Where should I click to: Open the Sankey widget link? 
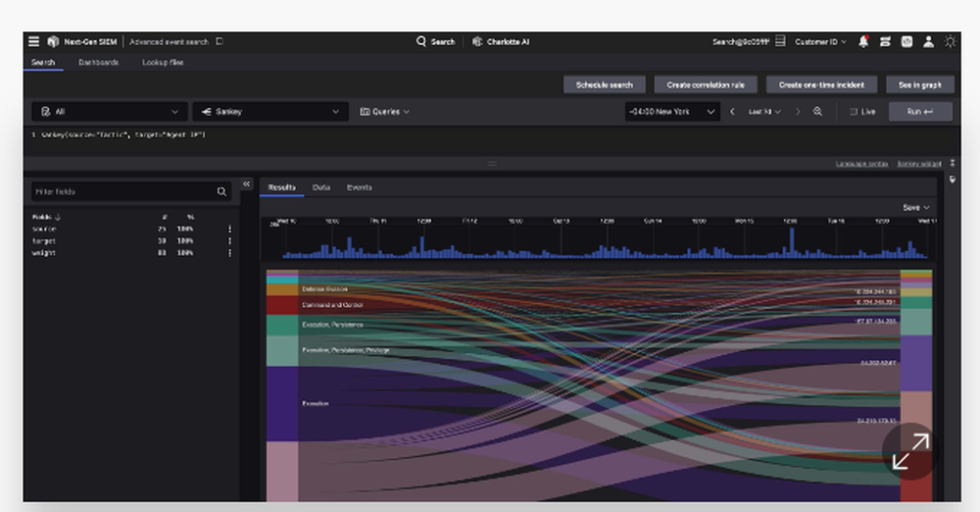pos(919,164)
